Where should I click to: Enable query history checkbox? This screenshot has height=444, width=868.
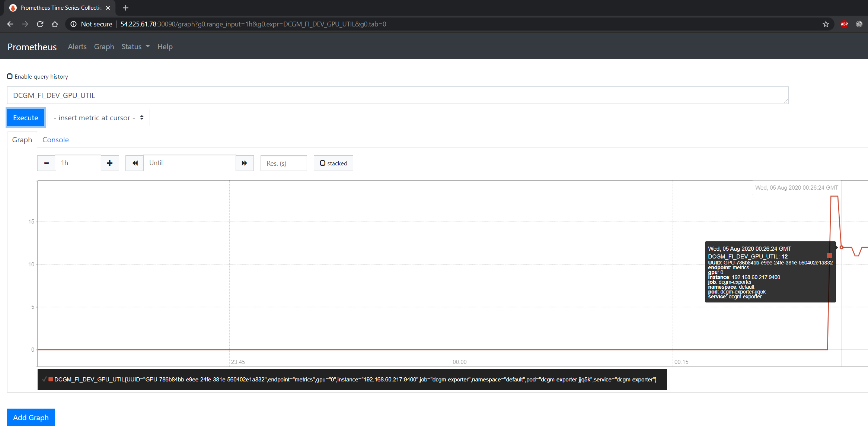point(10,76)
